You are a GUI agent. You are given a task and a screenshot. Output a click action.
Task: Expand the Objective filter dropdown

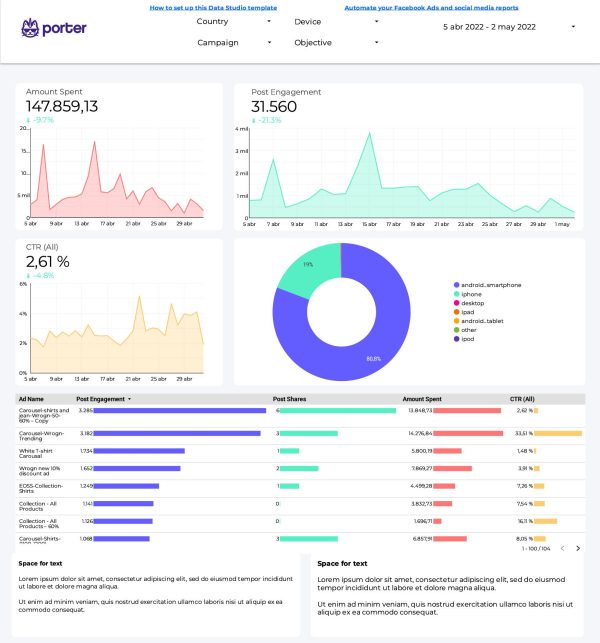pos(336,43)
